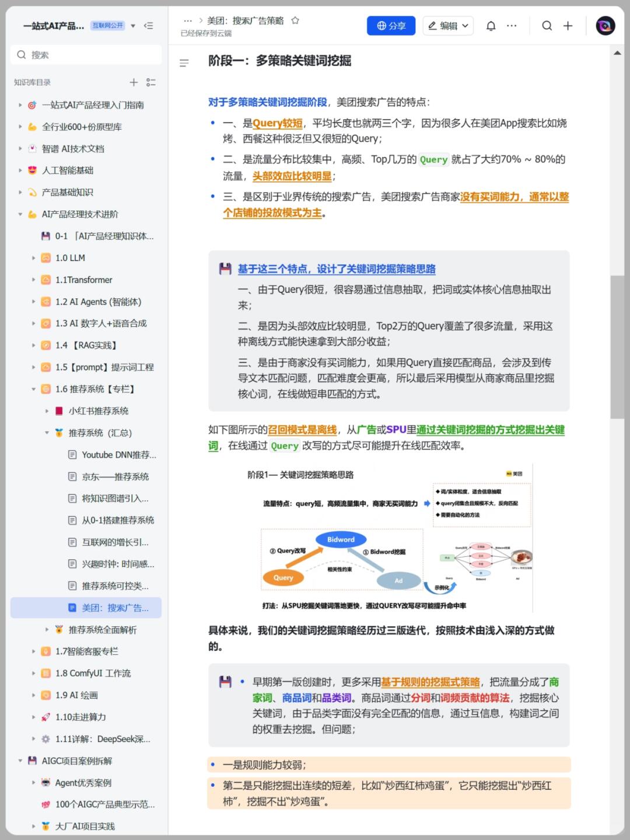Click the scrollbar up arrow
The height and width of the screenshot is (840, 630).
tap(617, 53)
